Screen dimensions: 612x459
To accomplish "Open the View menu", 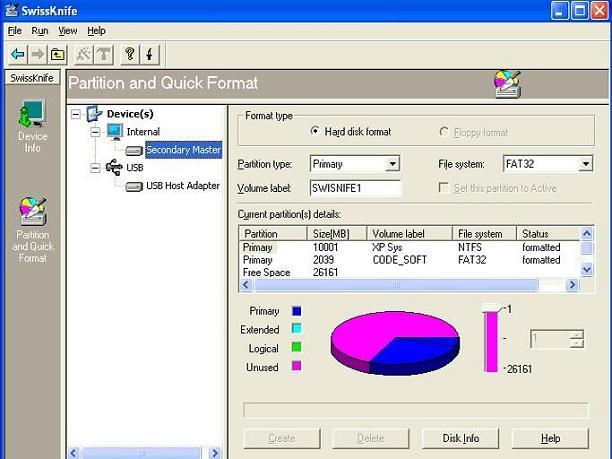I will coord(67,31).
